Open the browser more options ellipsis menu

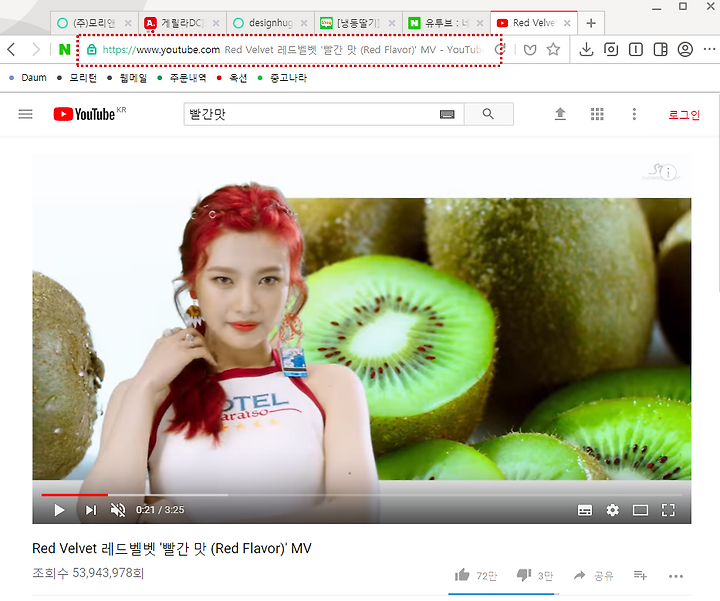click(709, 49)
